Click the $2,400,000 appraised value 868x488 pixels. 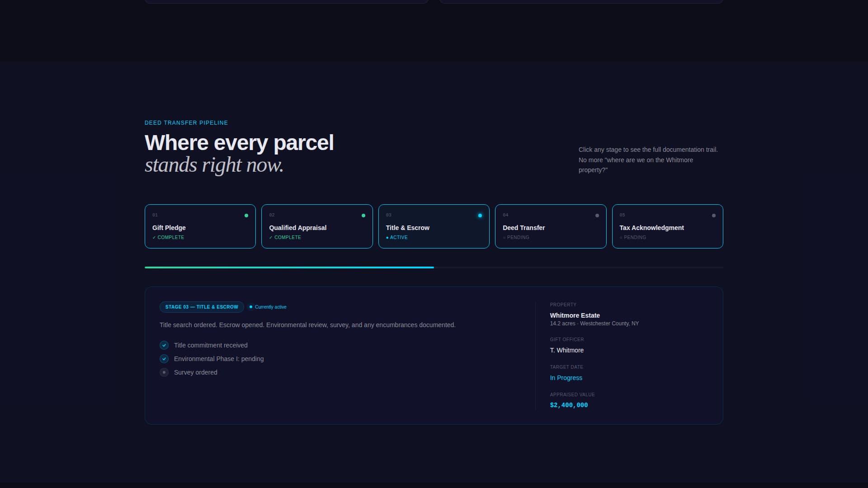(x=569, y=405)
